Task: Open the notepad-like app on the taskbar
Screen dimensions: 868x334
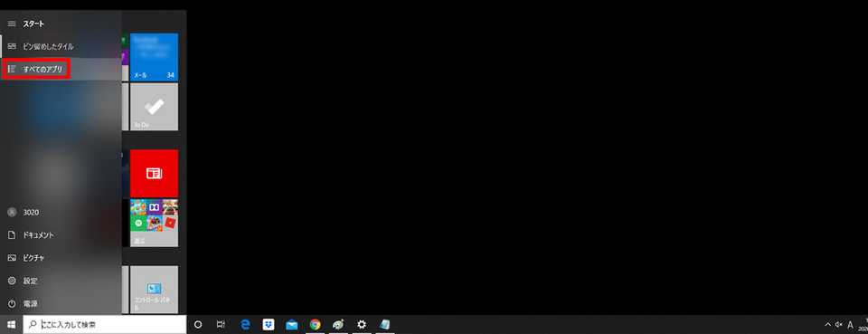Action: (x=385, y=325)
